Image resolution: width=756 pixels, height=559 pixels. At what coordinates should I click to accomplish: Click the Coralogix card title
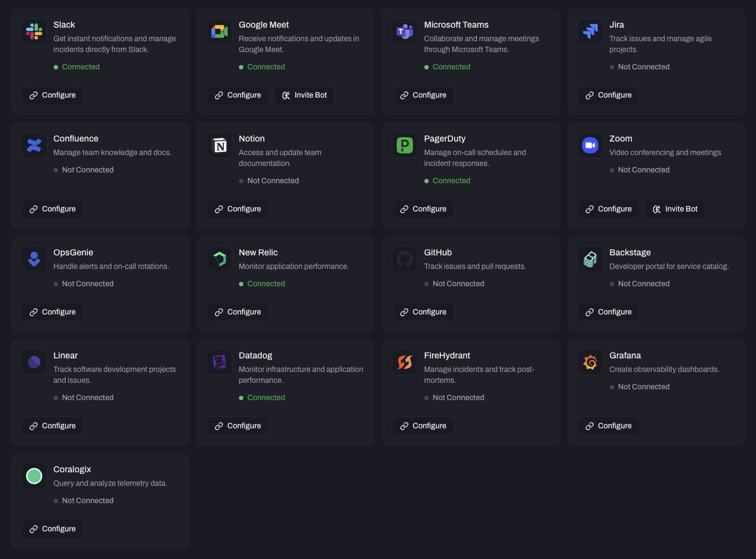(72, 470)
